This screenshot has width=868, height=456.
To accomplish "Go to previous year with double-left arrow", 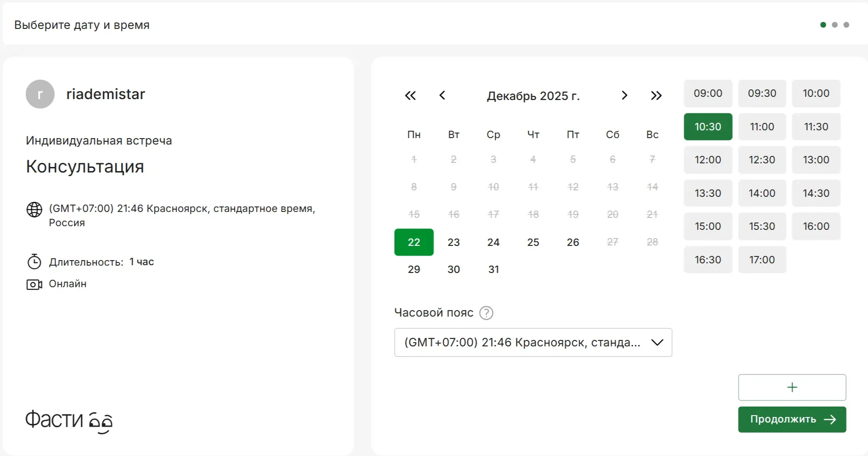I will click(x=410, y=95).
